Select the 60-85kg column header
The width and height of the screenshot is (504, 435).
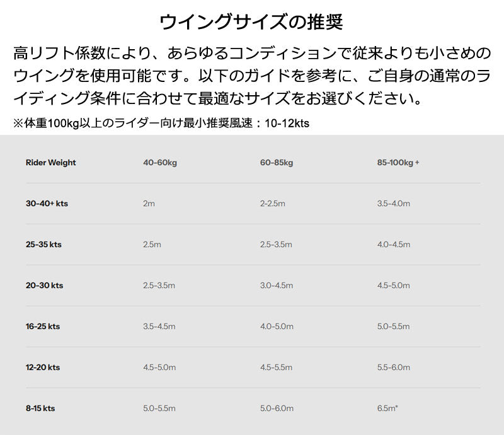277,163
